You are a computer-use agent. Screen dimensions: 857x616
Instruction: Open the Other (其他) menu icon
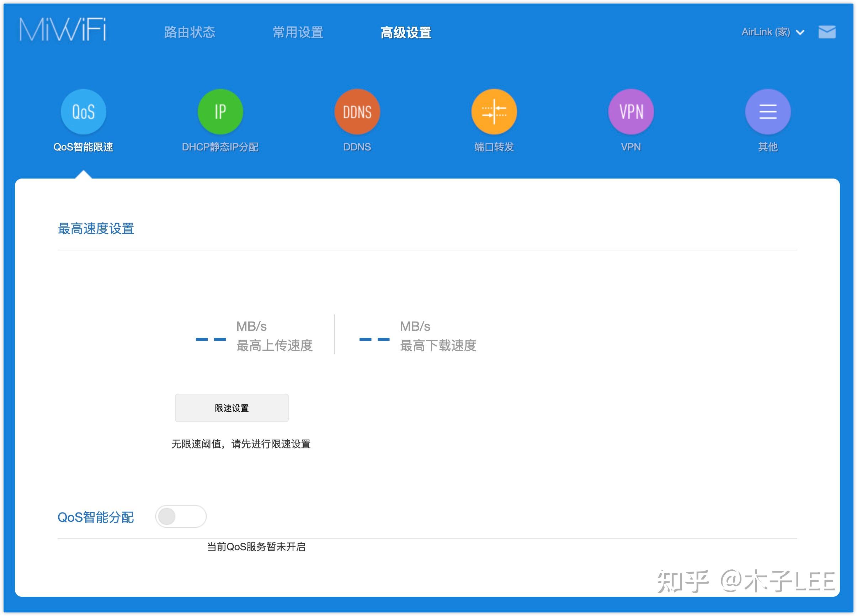click(x=767, y=112)
